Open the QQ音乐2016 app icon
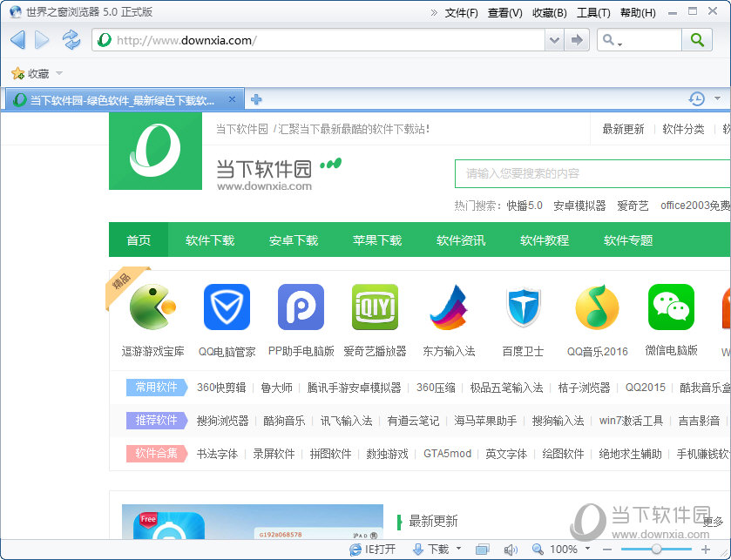The image size is (731, 560). pos(597,307)
